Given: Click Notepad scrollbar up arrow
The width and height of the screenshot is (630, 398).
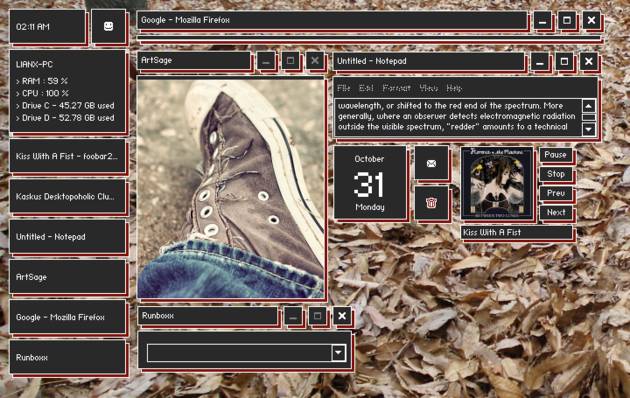Looking at the screenshot, I should (589, 106).
